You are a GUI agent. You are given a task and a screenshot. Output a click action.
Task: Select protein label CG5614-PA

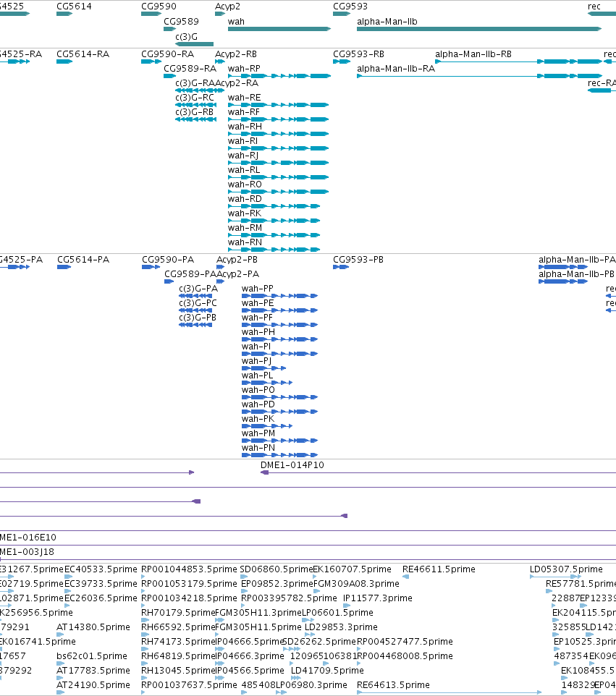83,260
